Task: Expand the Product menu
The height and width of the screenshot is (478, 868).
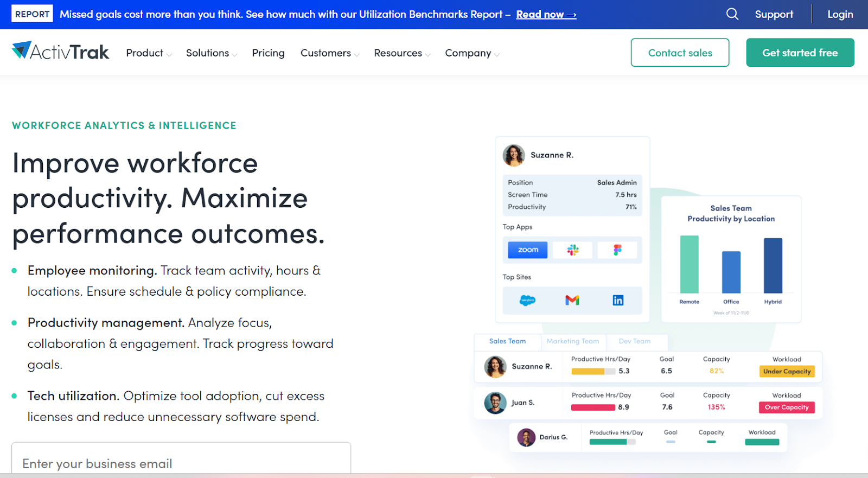Action: pyautogui.click(x=149, y=53)
